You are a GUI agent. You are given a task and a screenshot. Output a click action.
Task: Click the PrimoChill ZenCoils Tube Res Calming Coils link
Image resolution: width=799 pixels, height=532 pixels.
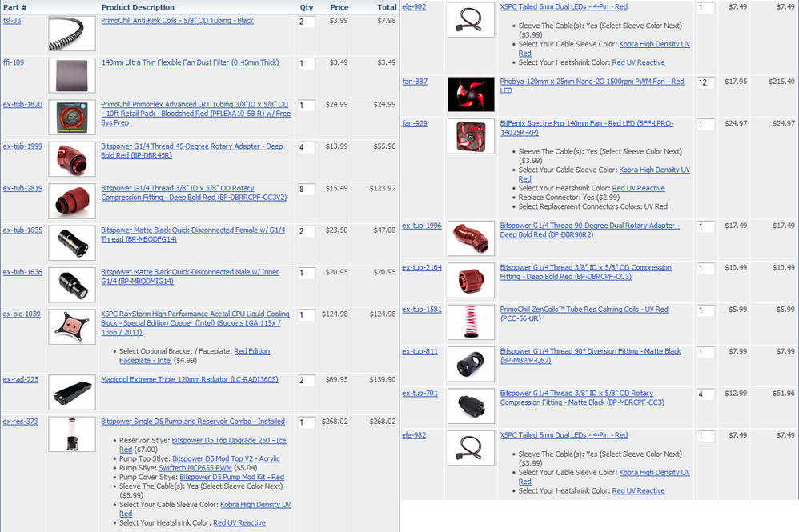point(584,314)
